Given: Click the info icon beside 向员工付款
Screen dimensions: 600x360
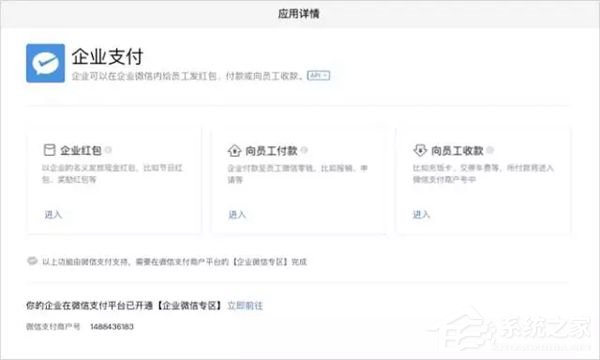Looking at the screenshot, I should [x=304, y=150].
